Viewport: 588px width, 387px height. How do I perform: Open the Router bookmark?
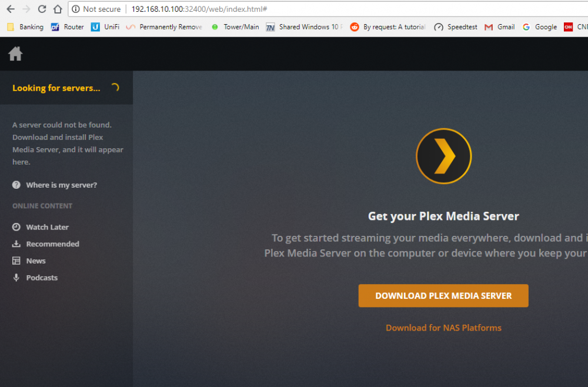68,27
